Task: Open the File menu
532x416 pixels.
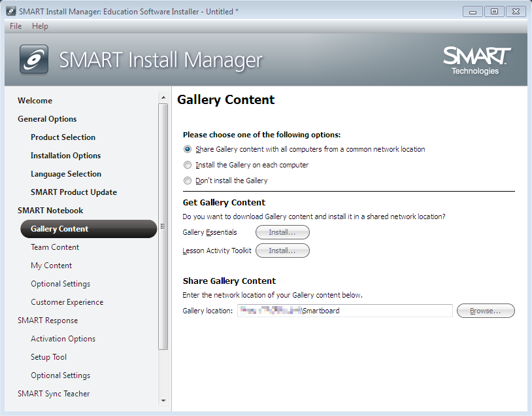Action: click(16, 26)
